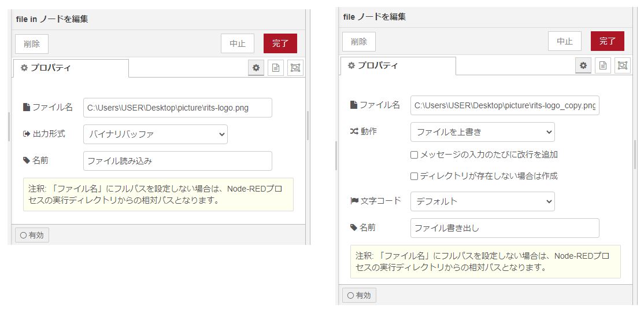Toggle 有効 button in file in panel

[x=32, y=235]
